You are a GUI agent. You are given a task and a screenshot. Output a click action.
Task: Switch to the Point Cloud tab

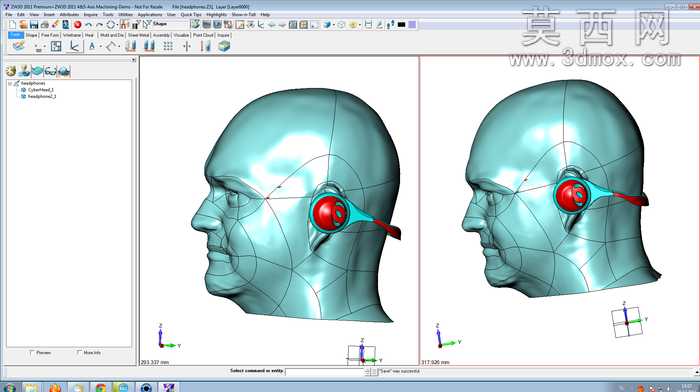coord(203,35)
